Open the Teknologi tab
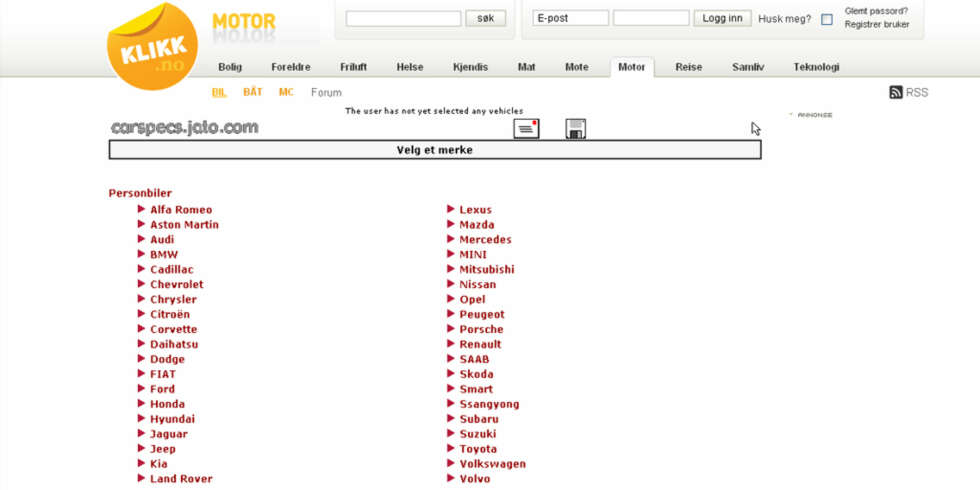980x490 pixels. point(816,67)
